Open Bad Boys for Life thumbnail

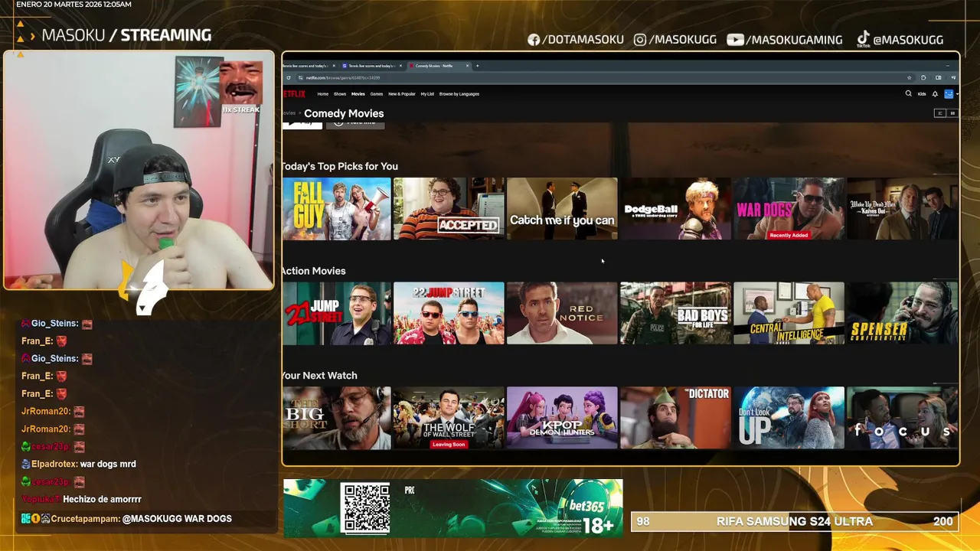tap(675, 313)
